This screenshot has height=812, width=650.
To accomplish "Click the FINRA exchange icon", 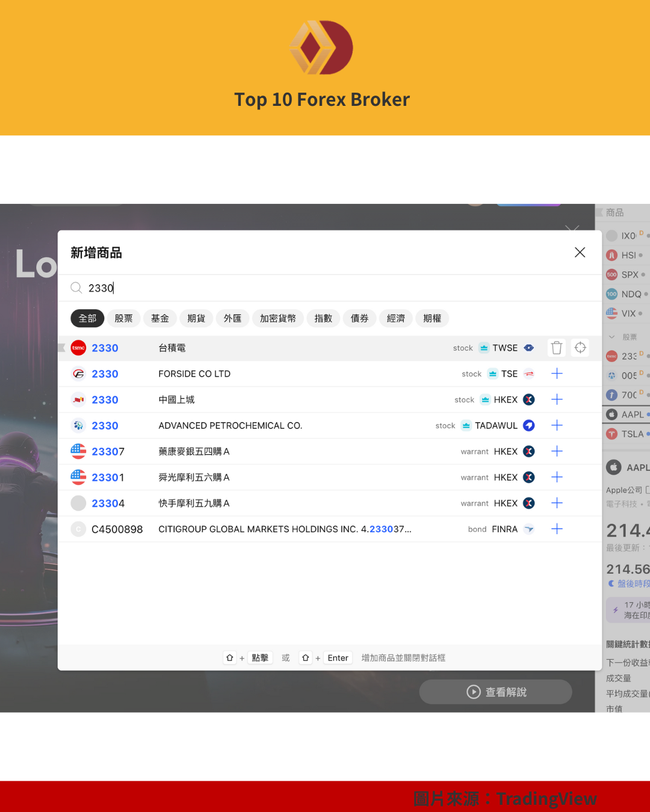I will point(529,529).
